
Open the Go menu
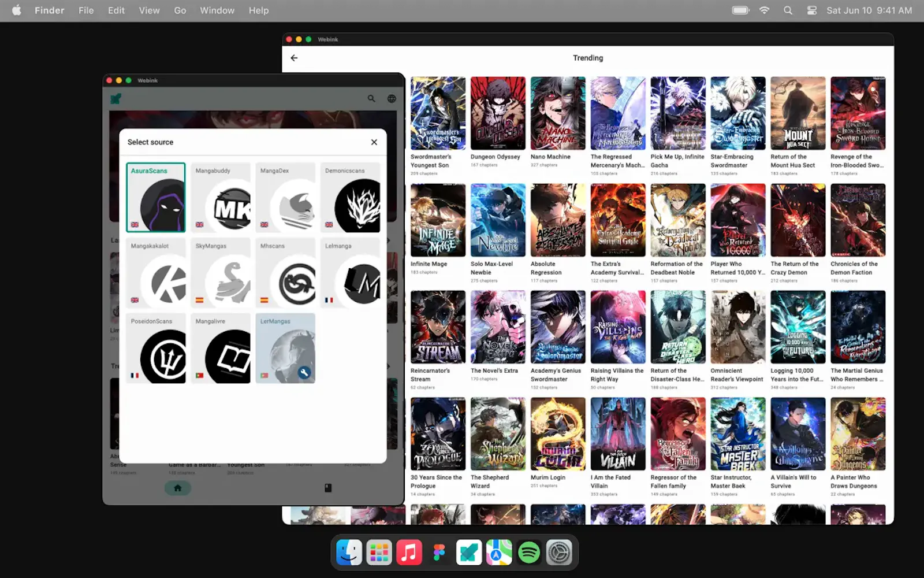pyautogui.click(x=180, y=10)
